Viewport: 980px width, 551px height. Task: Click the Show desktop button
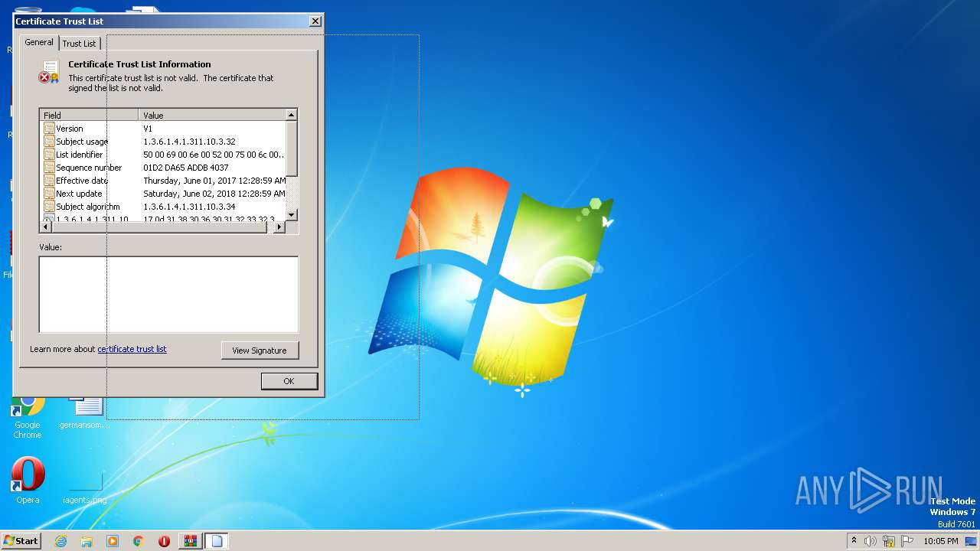pos(971,541)
